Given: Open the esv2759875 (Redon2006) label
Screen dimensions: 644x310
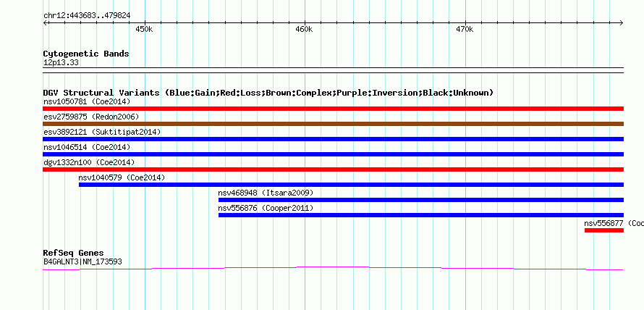Looking at the screenshot, I should (x=91, y=117).
